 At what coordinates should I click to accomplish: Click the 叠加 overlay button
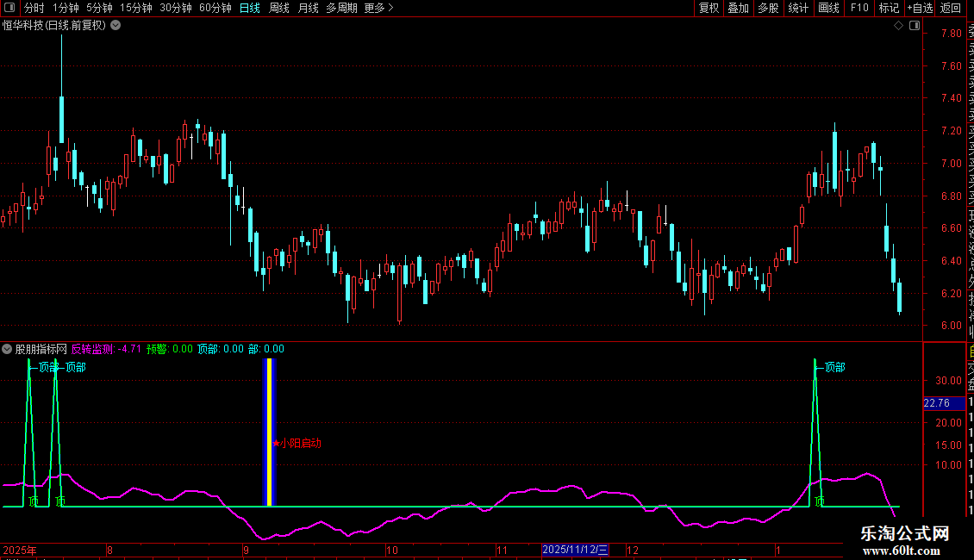(738, 8)
